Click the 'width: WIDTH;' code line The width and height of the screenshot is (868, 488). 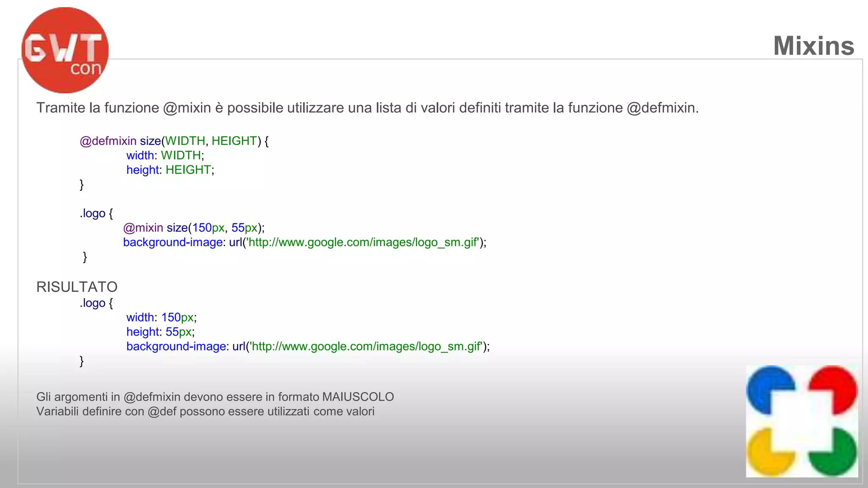tap(165, 155)
